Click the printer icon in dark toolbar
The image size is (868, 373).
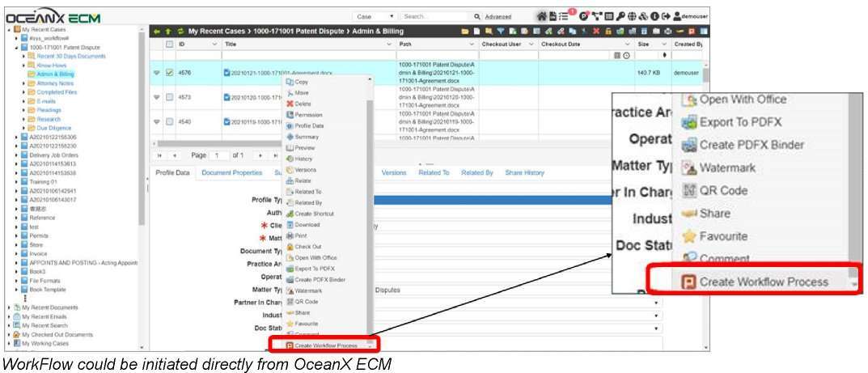pos(668,32)
